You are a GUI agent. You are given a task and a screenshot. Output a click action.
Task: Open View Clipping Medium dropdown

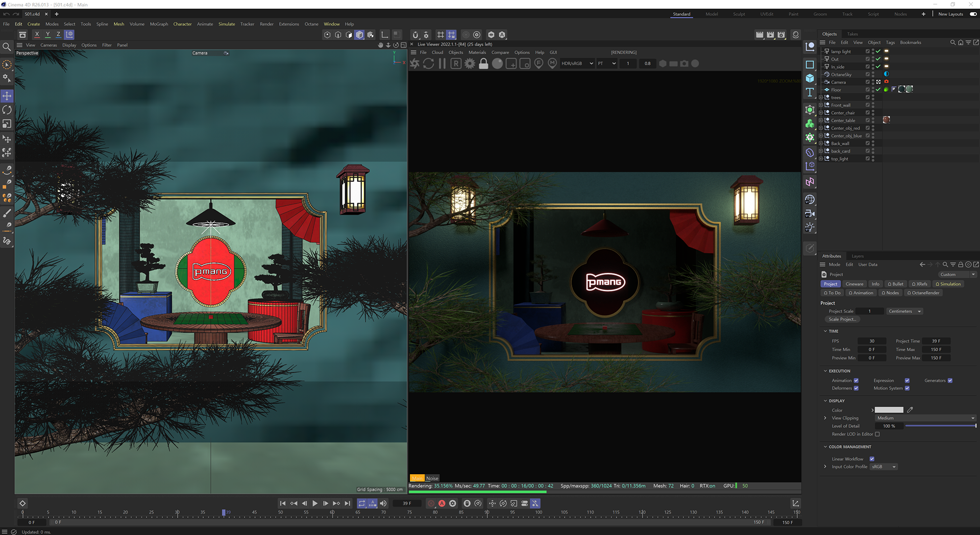925,418
